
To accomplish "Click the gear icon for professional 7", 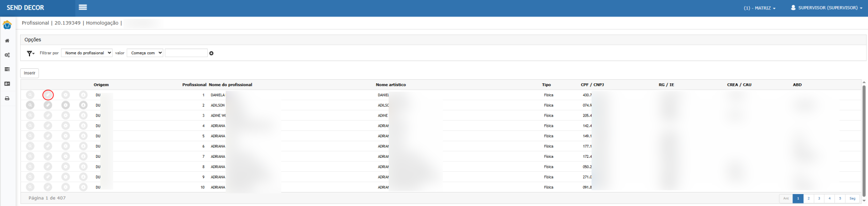I will 66,156.
